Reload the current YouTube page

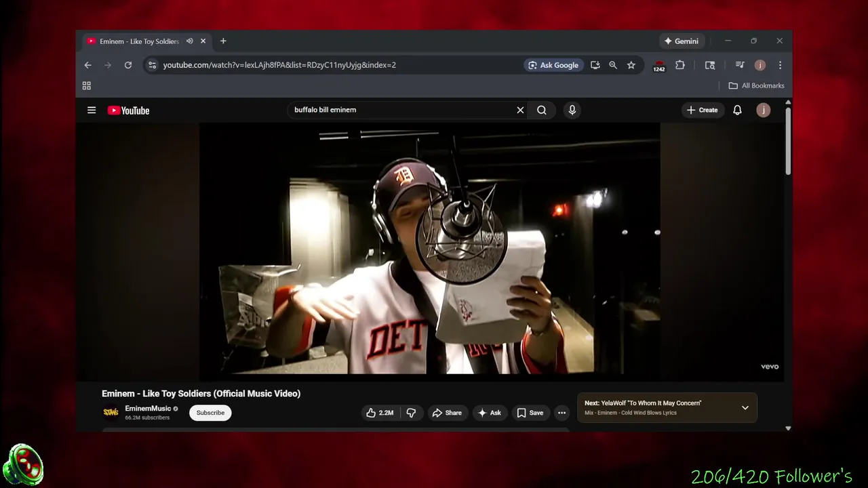coord(127,65)
